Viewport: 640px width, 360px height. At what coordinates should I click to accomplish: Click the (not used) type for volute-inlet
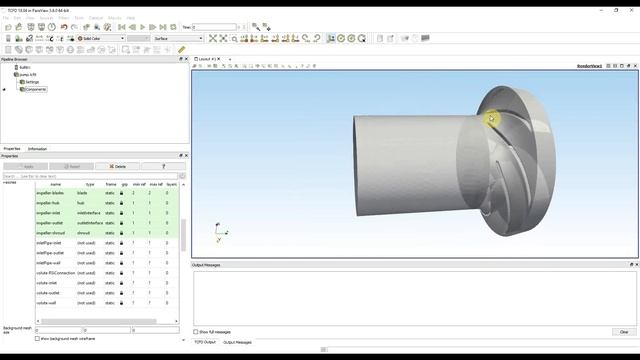pyautogui.click(x=86, y=283)
